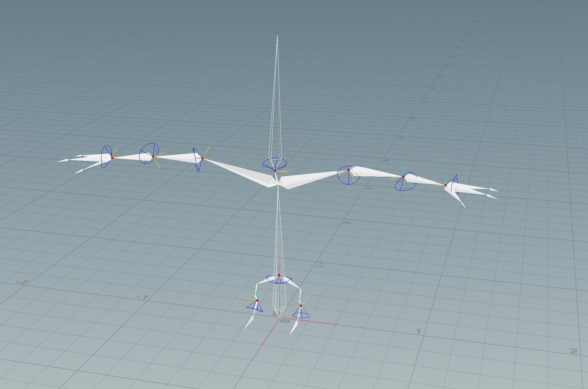This screenshot has width=588, height=389.
Task: Click the blue limit cone below the left knee
Action: 255,307
